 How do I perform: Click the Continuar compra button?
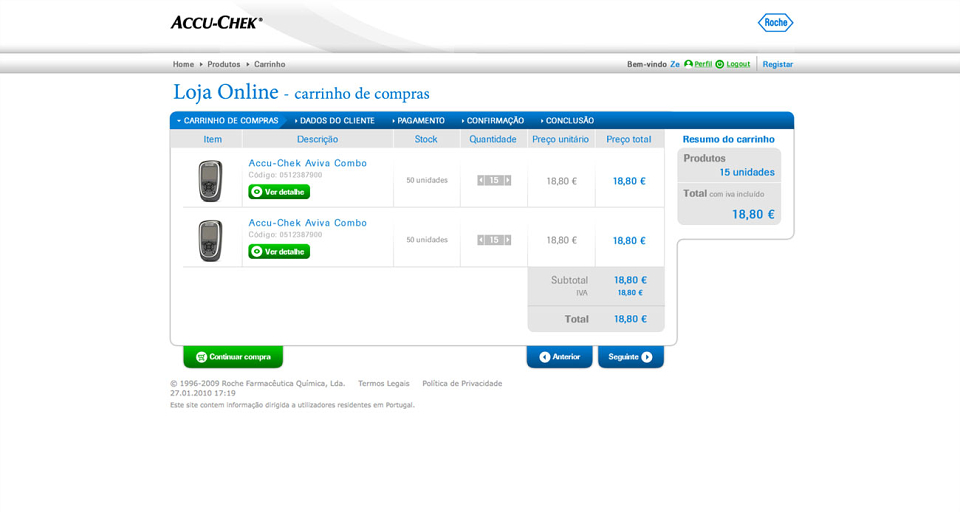pyautogui.click(x=233, y=356)
